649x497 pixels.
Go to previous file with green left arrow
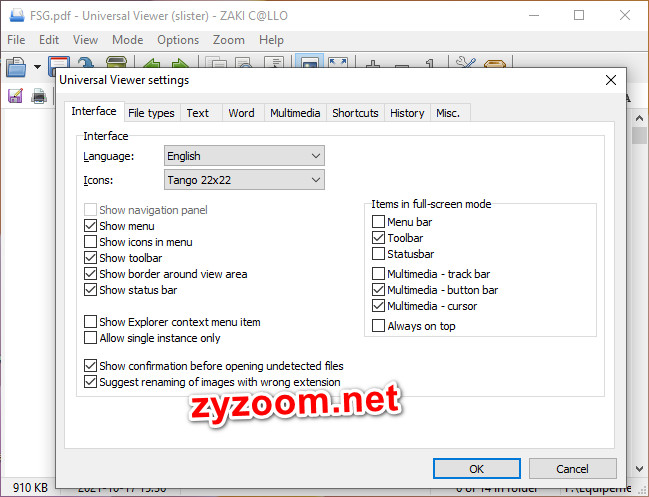(x=151, y=63)
